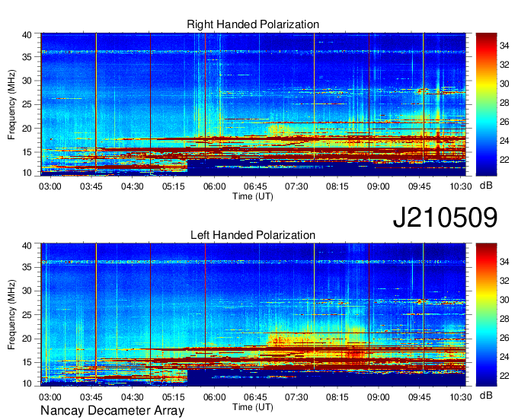Click the "04:30" tick on Right Handed time axis
The height and width of the screenshot is (420, 518).
pos(132,186)
